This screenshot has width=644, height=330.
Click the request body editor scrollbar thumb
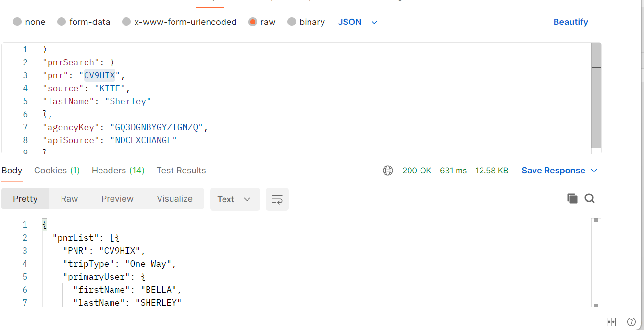596,95
